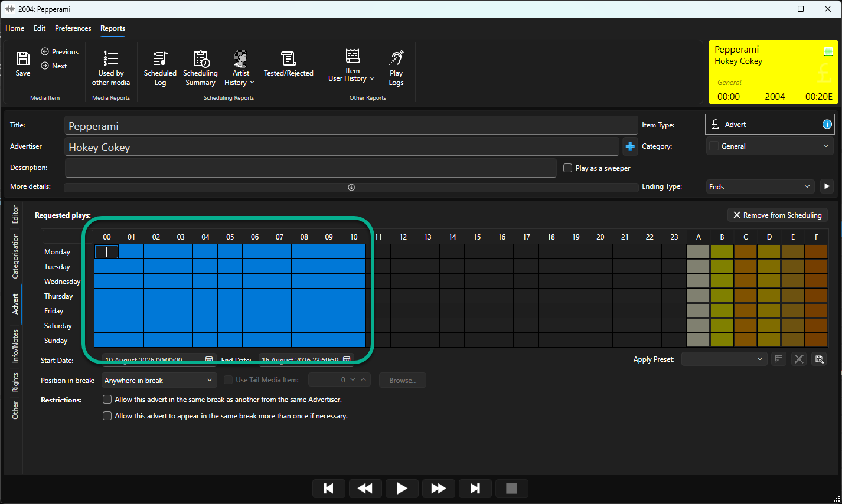The height and width of the screenshot is (504, 842).
Task: Open the Ending Type dropdown
Action: 760,186
